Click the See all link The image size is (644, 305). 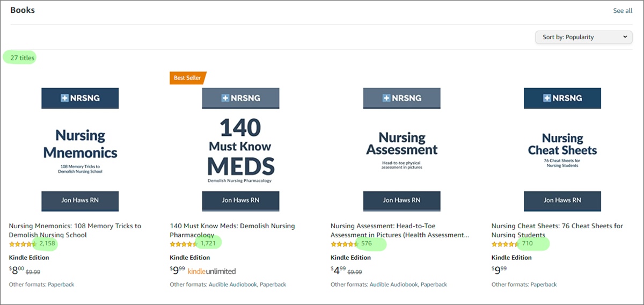tap(623, 11)
